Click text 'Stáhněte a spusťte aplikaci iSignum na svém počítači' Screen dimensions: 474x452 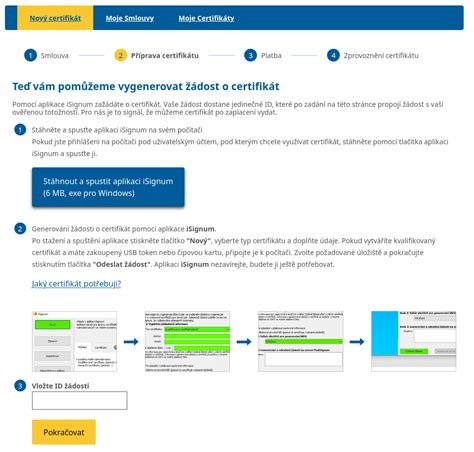point(117,130)
